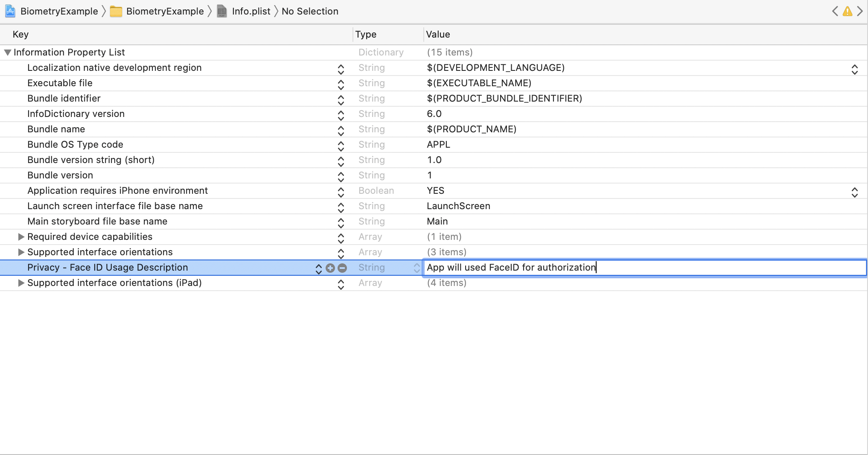The width and height of the screenshot is (868, 455).
Task: Open key stepper for Bundle version row
Action: (x=341, y=177)
